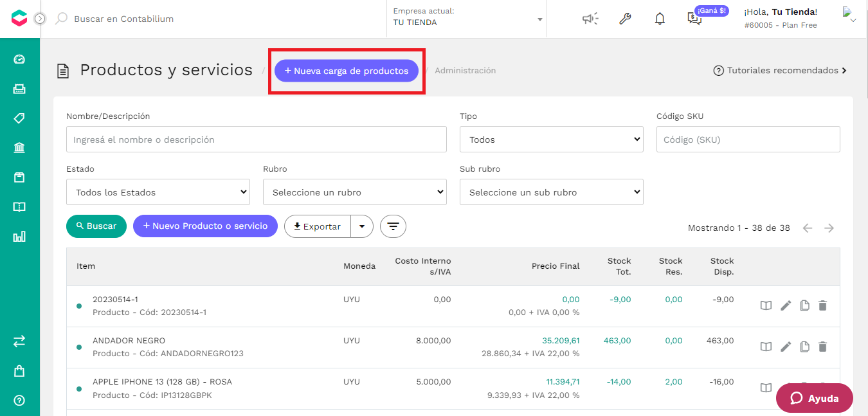Edit product 20230514-1 with pencil icon
The width and height of the screenshot is (868, 416).
click(x=785, y=305)
